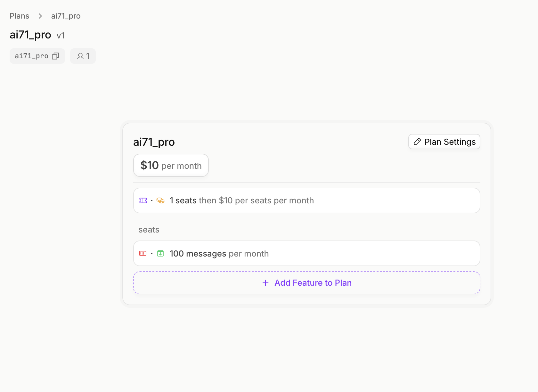The height and width of the screenshot is (392, 538).
Task: Go back to Plans via the breadcrumb
Action: (x=20, y=16)
